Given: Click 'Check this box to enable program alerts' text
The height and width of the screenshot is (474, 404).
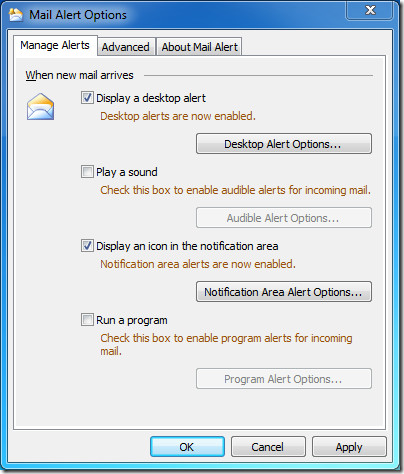Looking at the screenshot, I should click(x=226, y=344).
